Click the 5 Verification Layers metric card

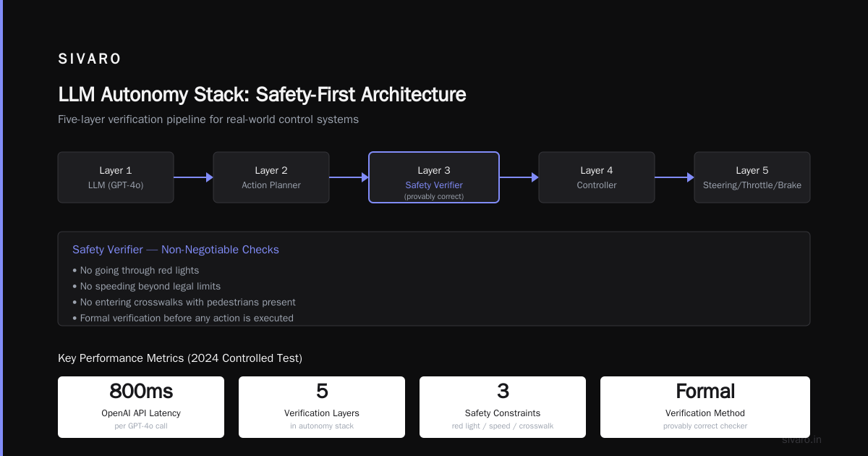click(322, 407)
